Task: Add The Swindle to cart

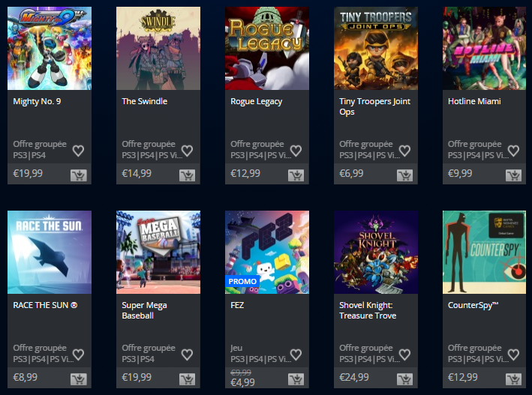Action: pos(188,175)
